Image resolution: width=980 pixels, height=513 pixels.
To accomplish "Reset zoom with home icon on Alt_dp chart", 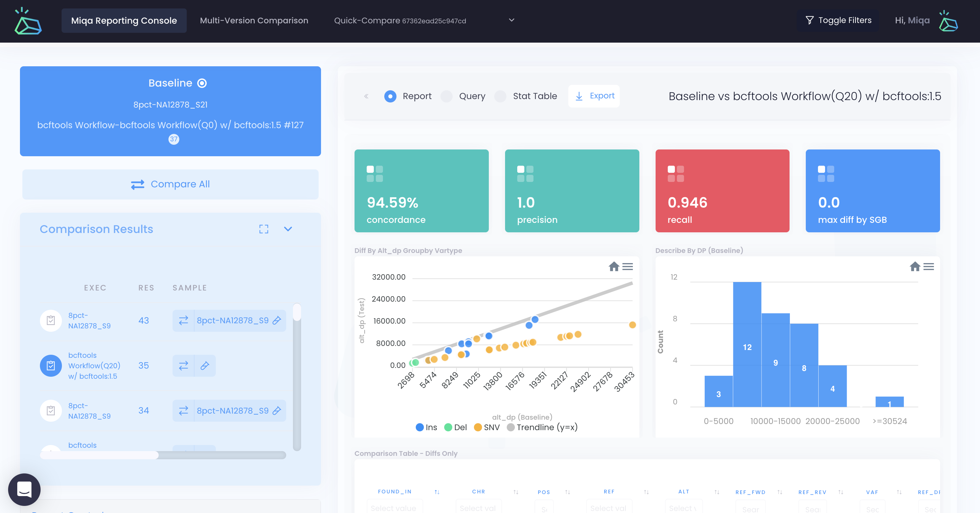I will click(613, 266).
